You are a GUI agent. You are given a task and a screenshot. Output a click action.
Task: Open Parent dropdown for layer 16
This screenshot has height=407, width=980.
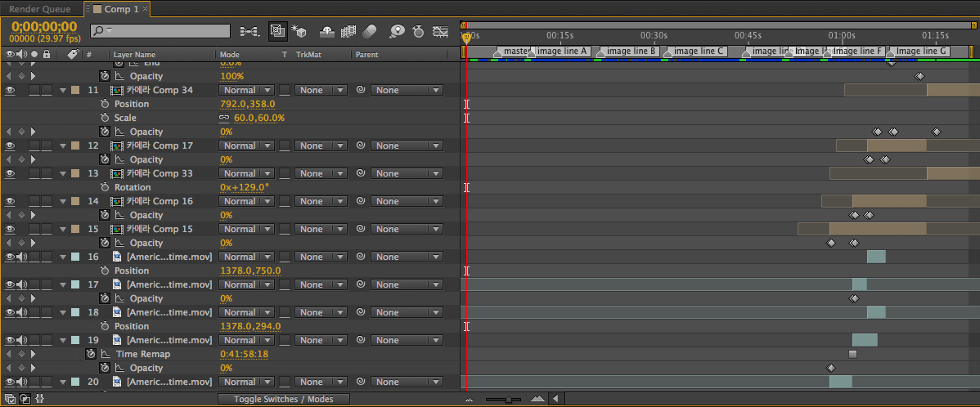[x=407, y=257]
